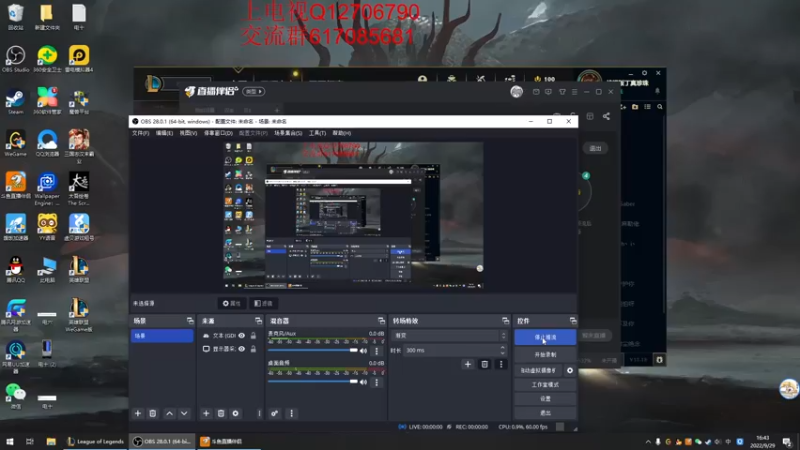Undock the Scene Transitions panel via float icon
Screen dimensions: 800x450
[505, 321]
